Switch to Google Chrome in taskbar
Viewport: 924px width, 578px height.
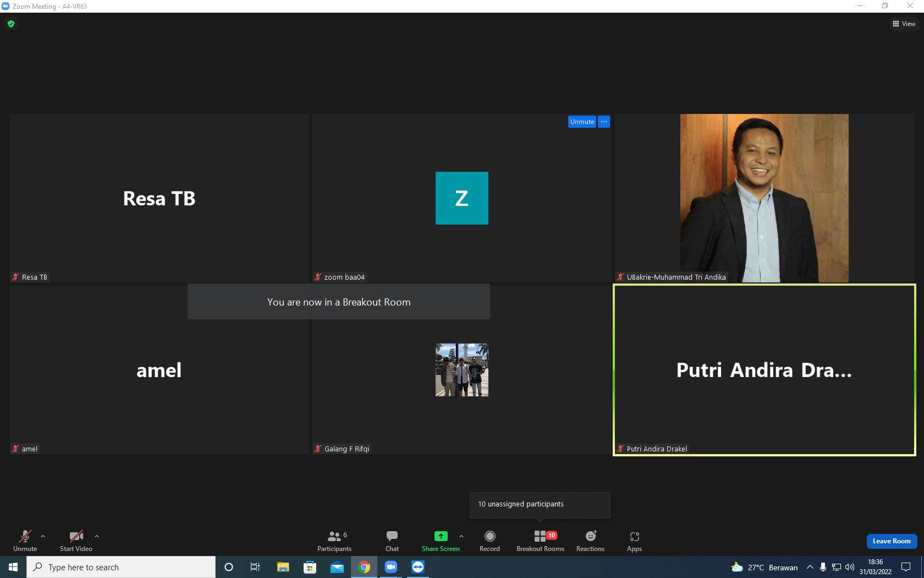[x=364, y=567]
